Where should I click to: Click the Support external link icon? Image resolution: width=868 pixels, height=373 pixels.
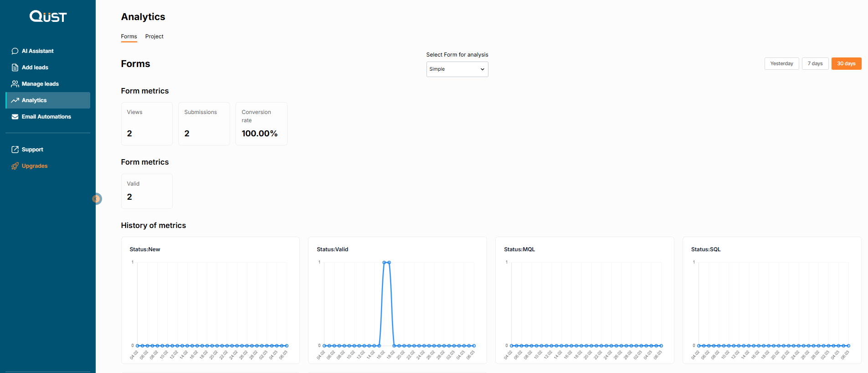tap(15, 150)
